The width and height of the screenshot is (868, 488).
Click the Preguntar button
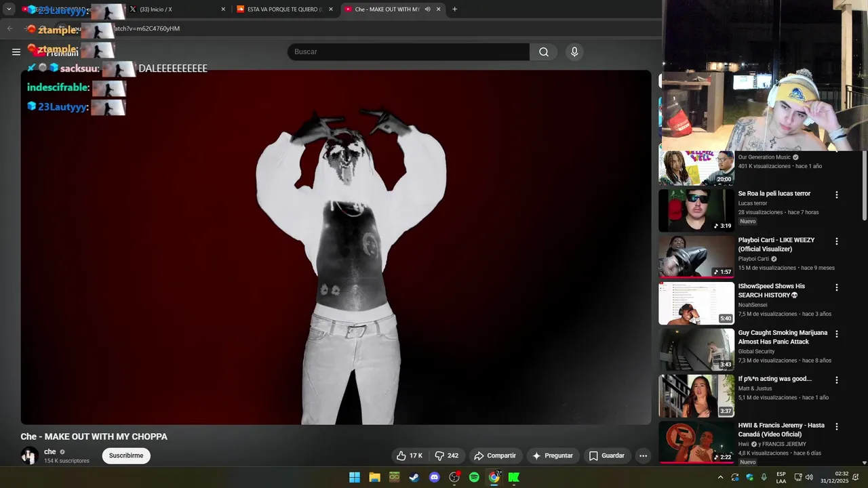tap(553, 455)
